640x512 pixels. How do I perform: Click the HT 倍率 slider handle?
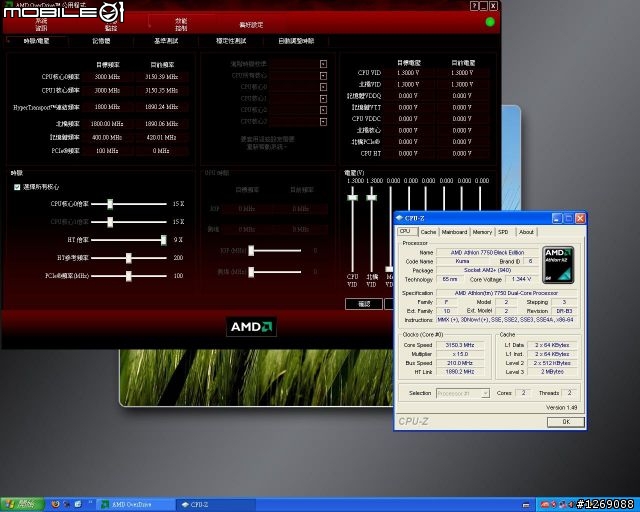pos(164,240)
